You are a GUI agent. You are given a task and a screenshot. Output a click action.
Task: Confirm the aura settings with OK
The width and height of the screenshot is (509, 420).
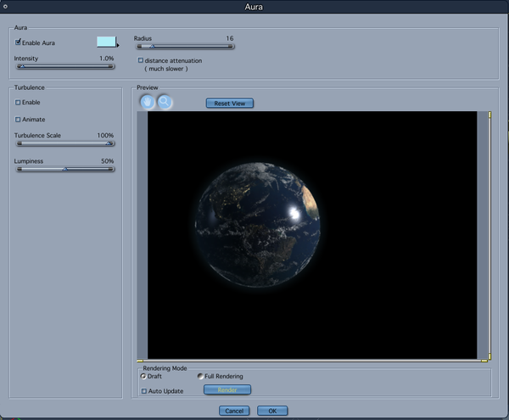coord(272,411)
